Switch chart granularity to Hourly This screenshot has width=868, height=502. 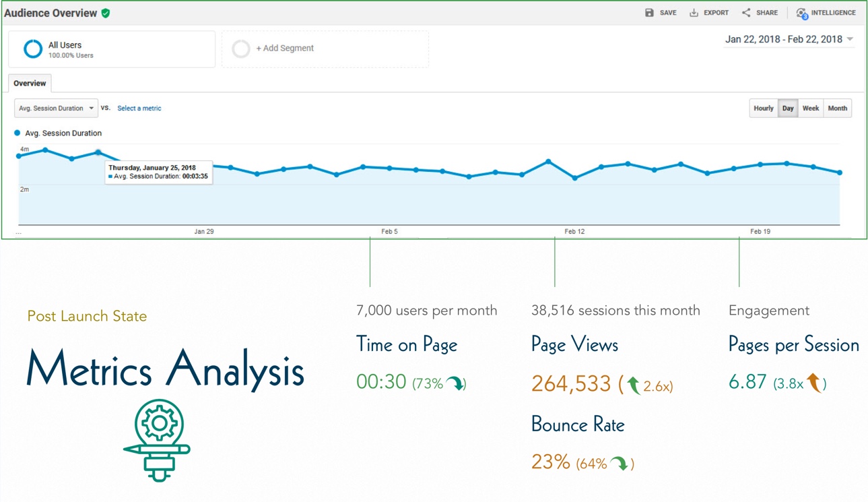pos(763,108)
